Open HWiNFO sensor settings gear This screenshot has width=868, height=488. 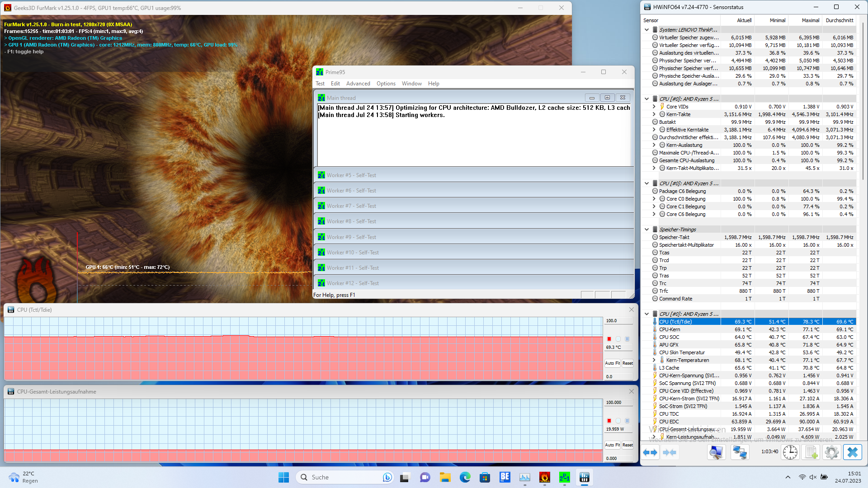coord(831,452)
